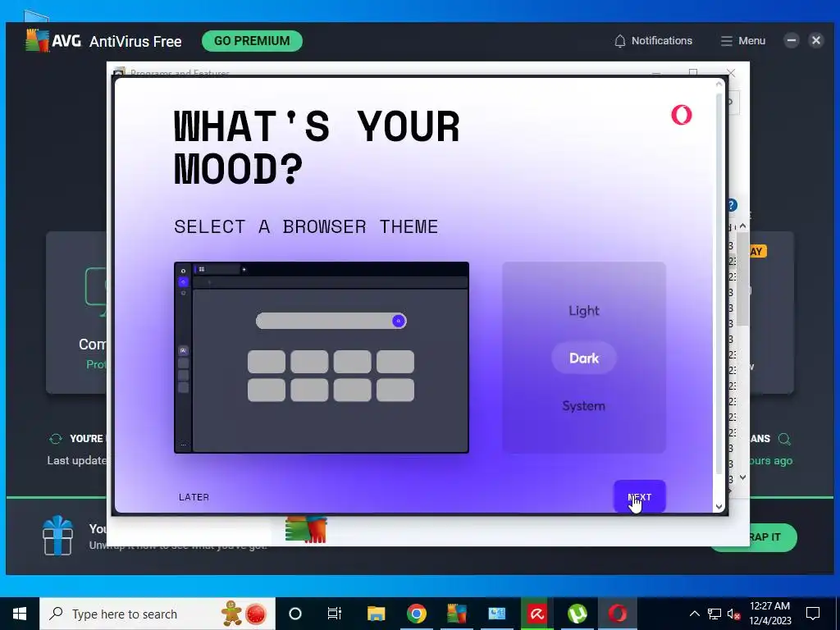Open the Action Center notification icon
The width and height of the screenshot is (840, 630).
pyautogui.click(x=813, y=614)
